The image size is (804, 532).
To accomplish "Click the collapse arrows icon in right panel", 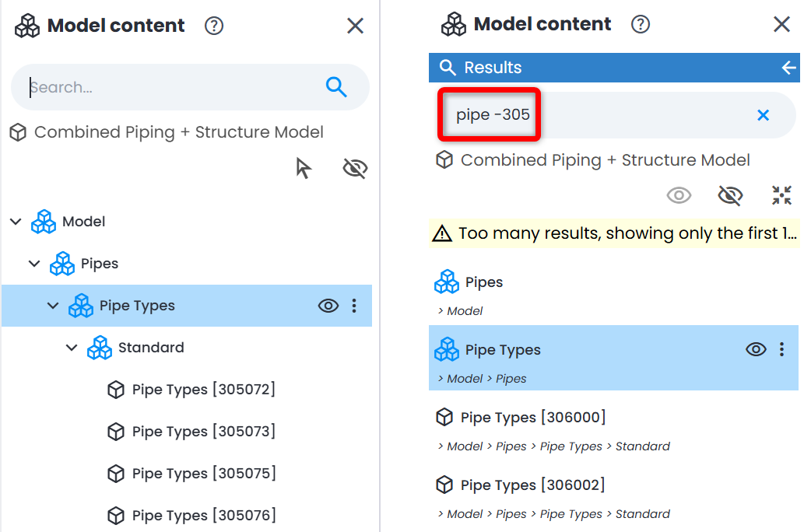I will coord(781,195).
